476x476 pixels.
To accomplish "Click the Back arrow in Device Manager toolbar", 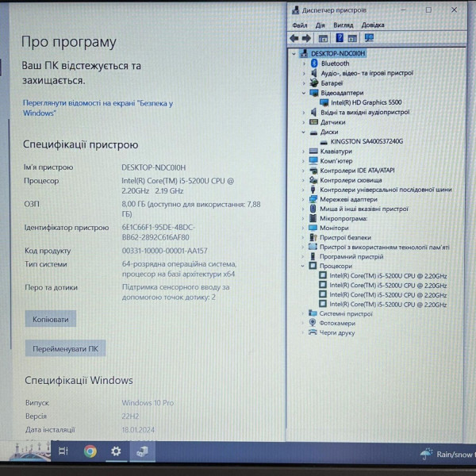I will click(294, 38).
